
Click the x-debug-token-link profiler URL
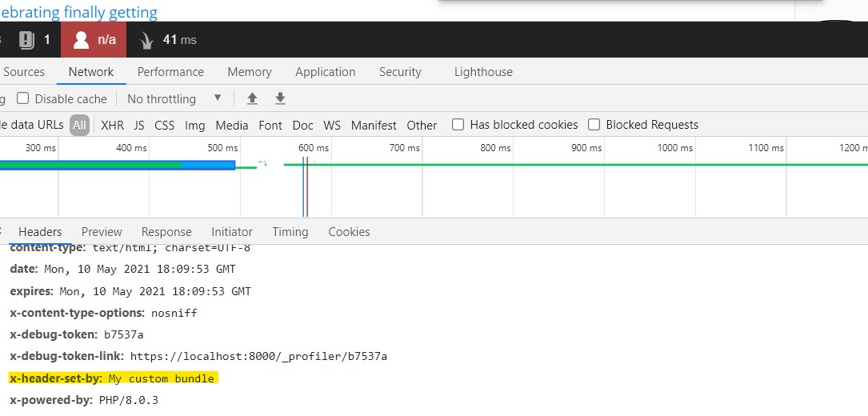[x=258, y=356]
